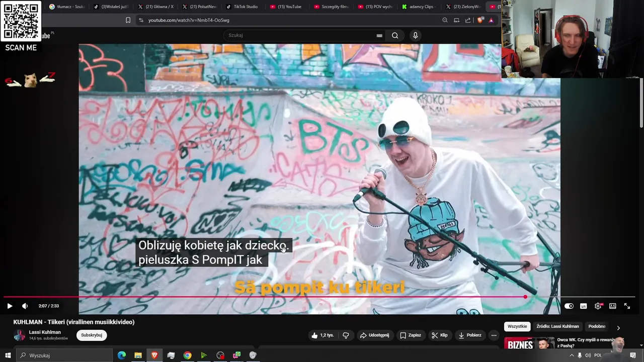Switch to the Szczegóły filmu tab
644x362 pixels.
(331, 7)
